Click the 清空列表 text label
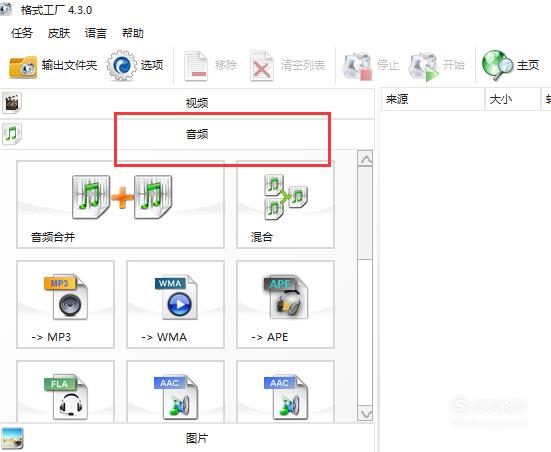This screenshot has width=551, height=452. click(303, 65)
